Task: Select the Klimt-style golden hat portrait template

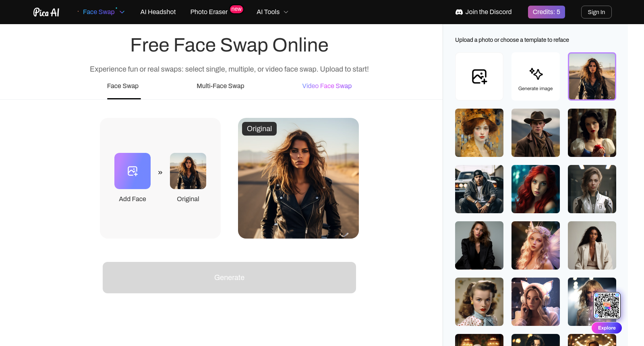Action: click(479, 133)
